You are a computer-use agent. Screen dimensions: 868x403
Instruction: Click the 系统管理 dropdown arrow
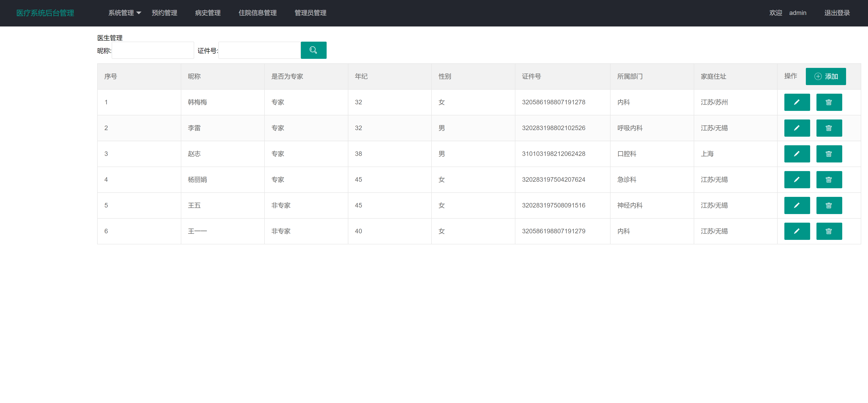tap(139, 13)
